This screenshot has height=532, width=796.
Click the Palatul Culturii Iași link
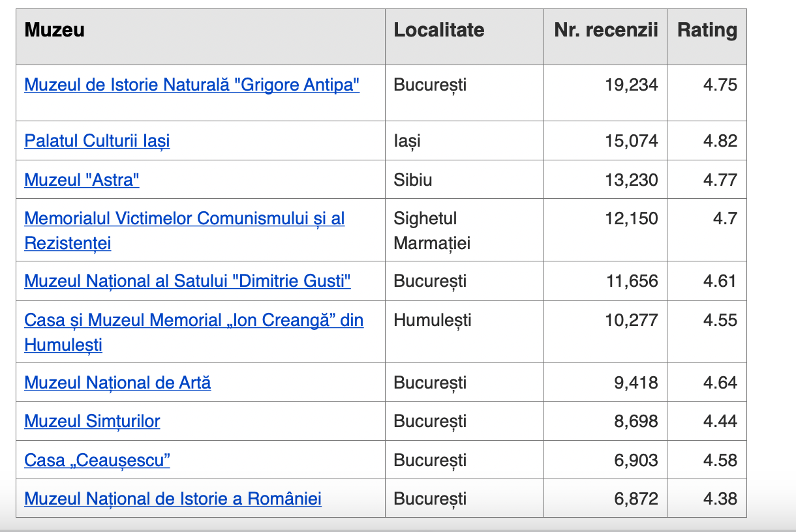(97, 141)
